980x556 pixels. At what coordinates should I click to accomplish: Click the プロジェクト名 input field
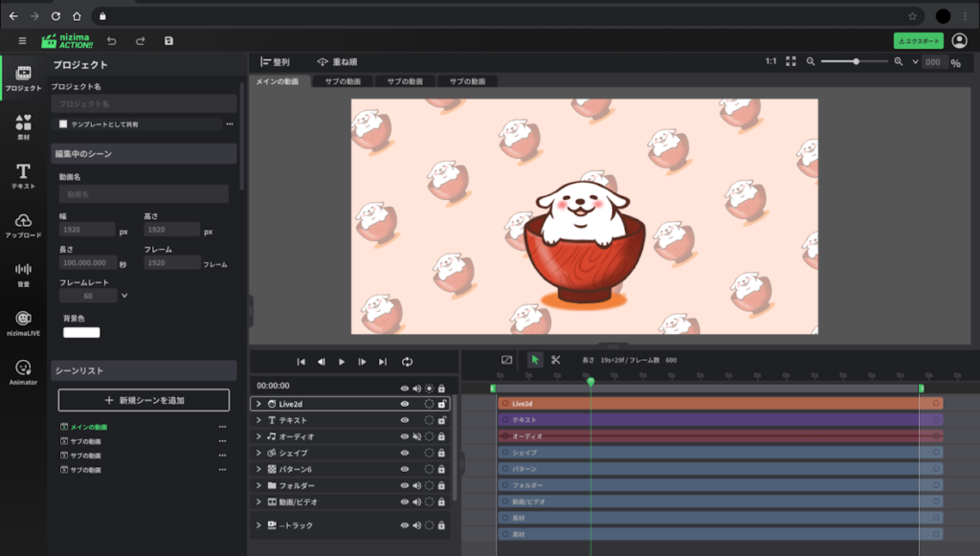tap(144, 103)
